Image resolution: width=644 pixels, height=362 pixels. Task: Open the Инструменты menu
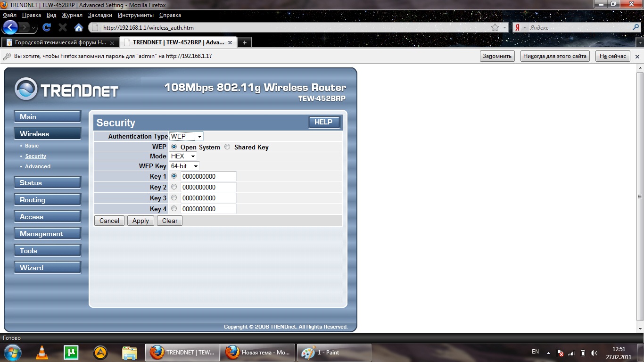tap(136, 15)
